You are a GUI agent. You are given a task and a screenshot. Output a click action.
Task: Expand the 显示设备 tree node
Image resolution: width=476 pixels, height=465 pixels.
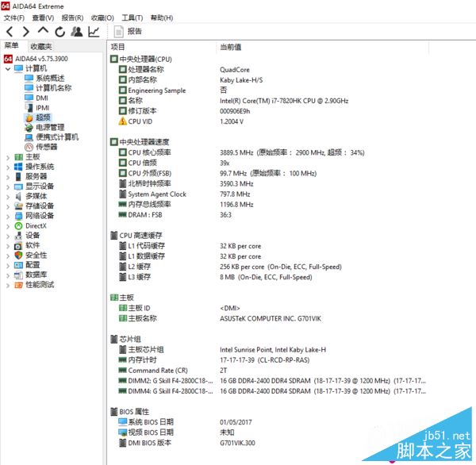click(8, 186)
